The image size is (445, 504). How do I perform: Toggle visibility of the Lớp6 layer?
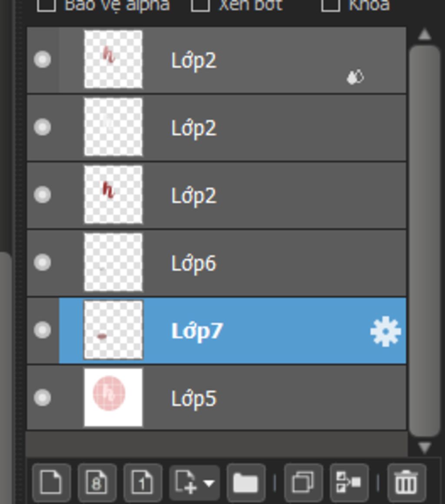[43, 262]
